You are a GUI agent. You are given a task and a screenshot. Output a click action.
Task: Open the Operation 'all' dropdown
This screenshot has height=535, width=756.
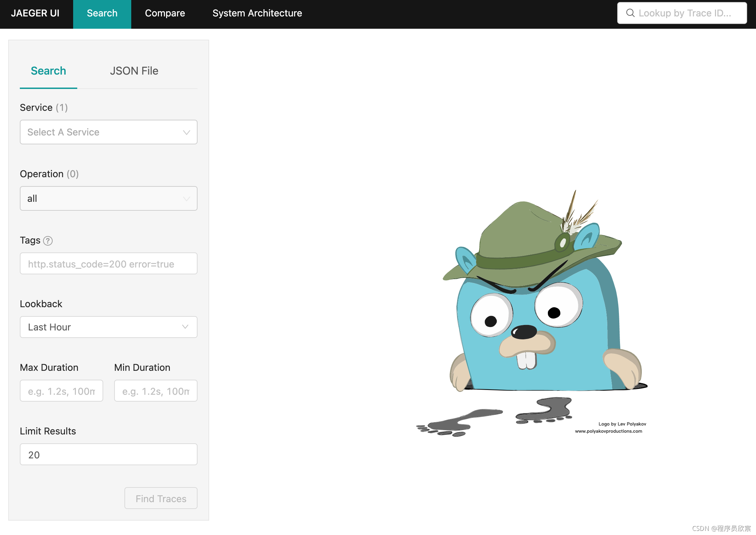point(108,198)
